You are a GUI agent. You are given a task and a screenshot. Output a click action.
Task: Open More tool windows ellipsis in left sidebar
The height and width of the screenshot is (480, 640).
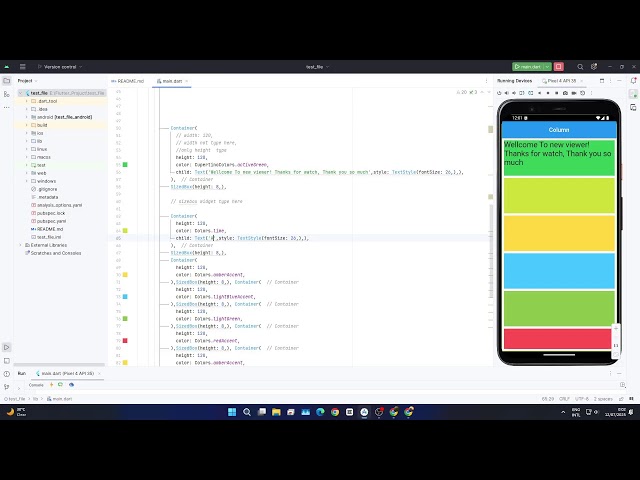point(7,107)
